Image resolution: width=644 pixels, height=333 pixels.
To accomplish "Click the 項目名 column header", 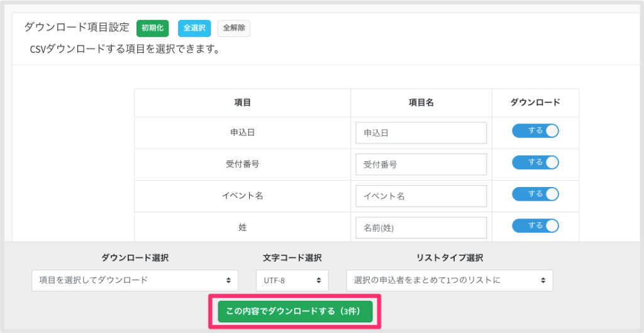I will [421, 103].
